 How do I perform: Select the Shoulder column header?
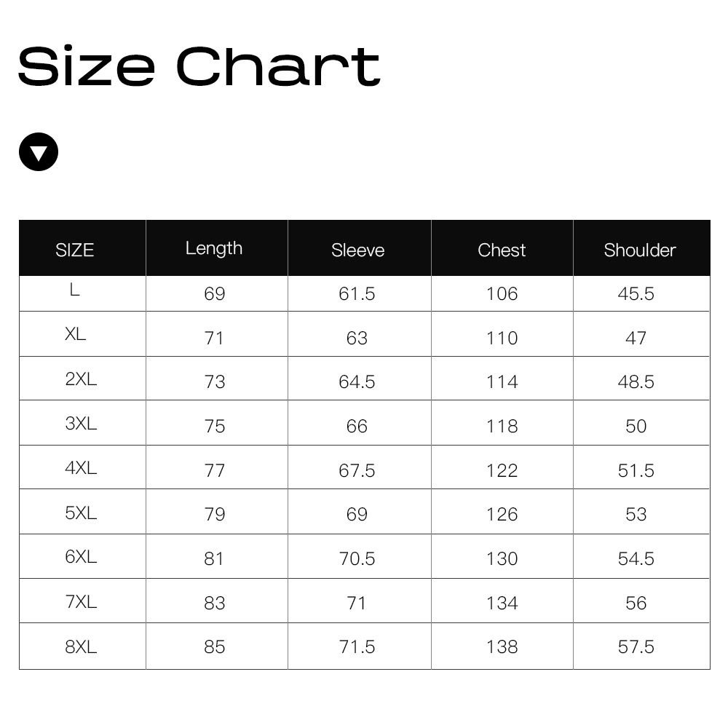(x=639, y=250)
